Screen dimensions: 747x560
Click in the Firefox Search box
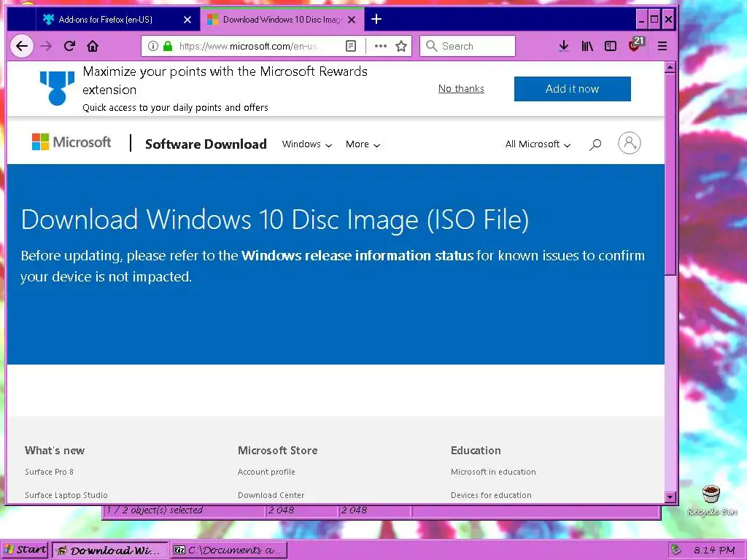coord(468,46)
